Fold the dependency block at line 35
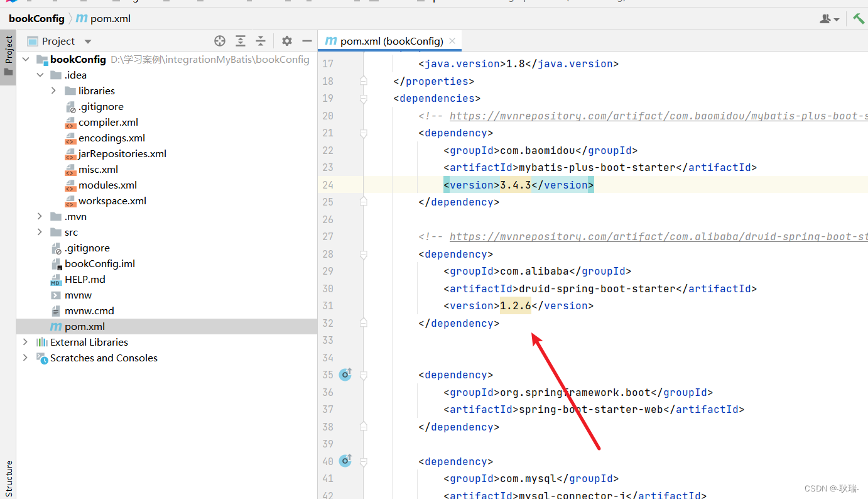Viewport: 868px width, 499px height. click(x=363, y=375)
